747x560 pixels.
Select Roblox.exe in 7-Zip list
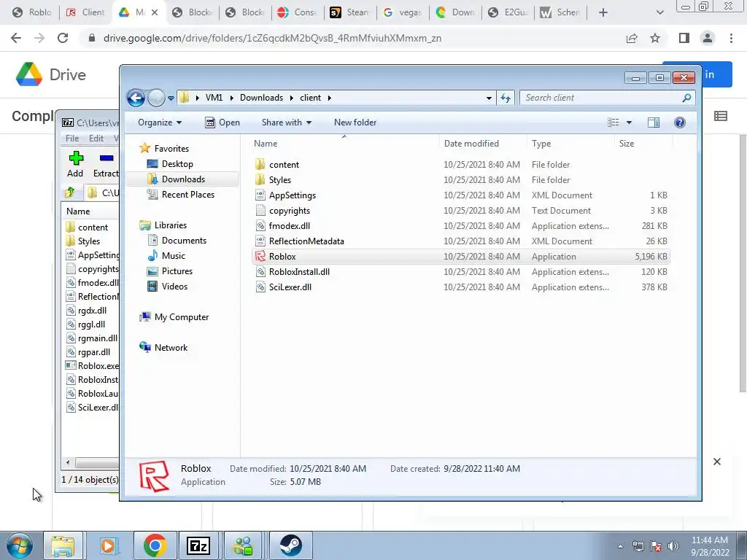92,366
